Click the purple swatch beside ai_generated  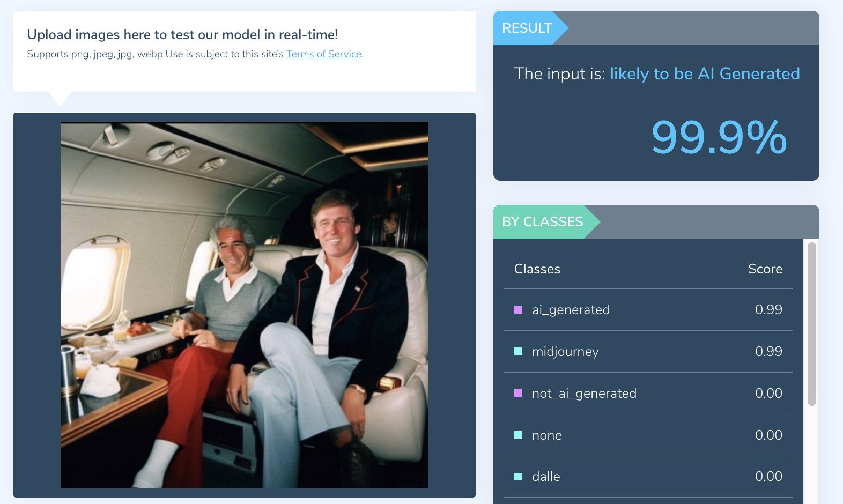pyautogui.click(x=518, y=310)
